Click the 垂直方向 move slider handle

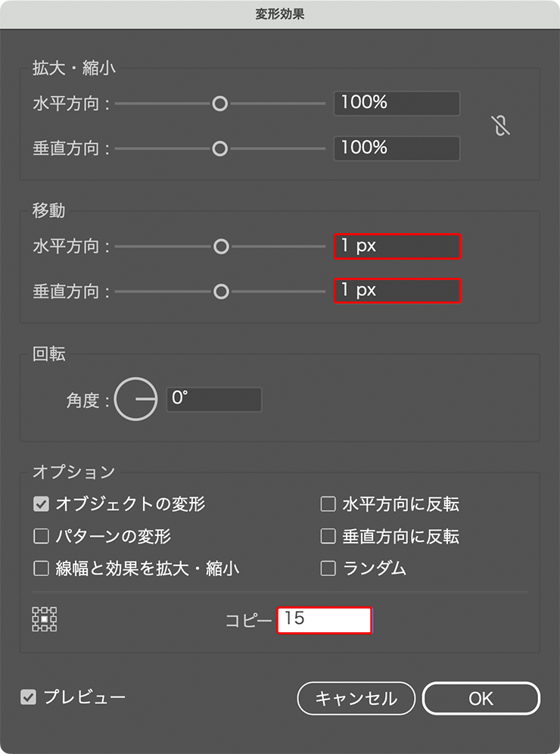(222, 291)
